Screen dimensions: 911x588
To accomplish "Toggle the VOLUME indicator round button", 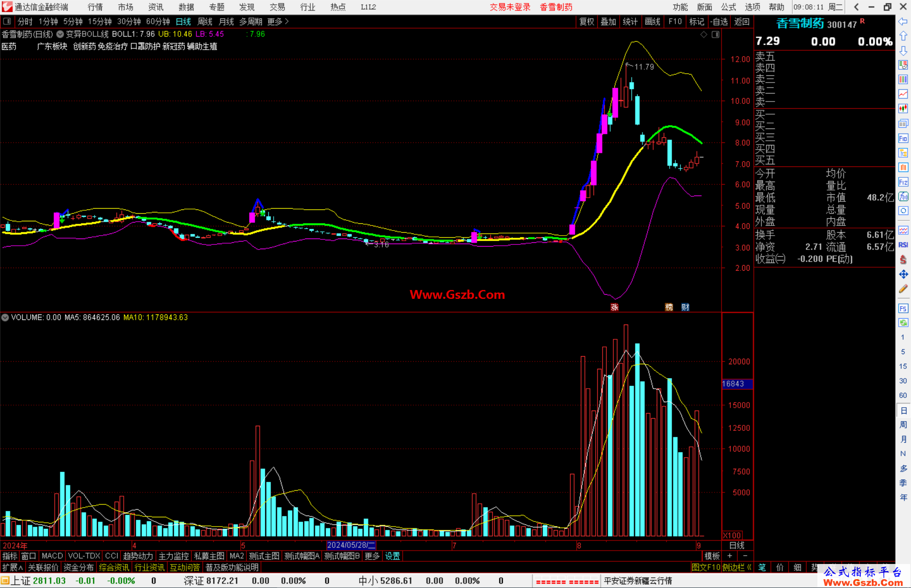I will coord(5,317).
